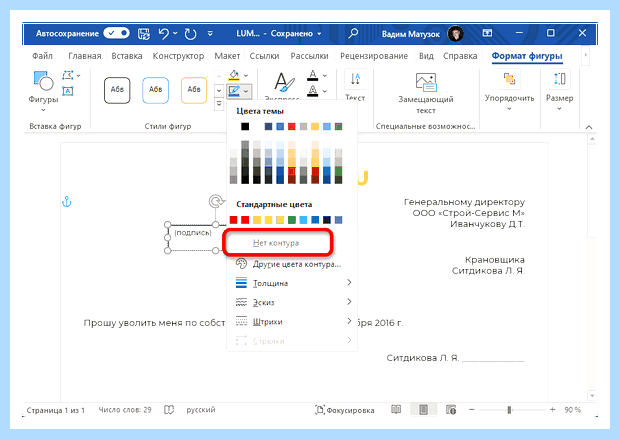Open the Фигуры shapes gallery
Image resolution: width=620 pixels, height=439 pixels.
click(43, 92)
